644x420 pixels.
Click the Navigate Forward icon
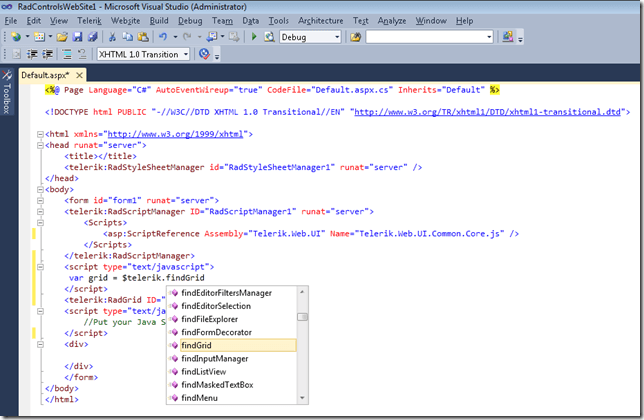234,37
